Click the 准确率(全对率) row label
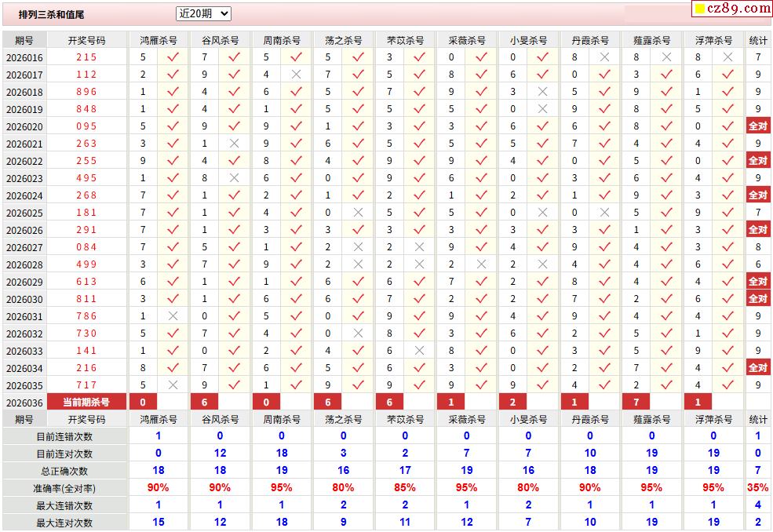This screenshot has height=532, width=773. click(x=65, y=488)
